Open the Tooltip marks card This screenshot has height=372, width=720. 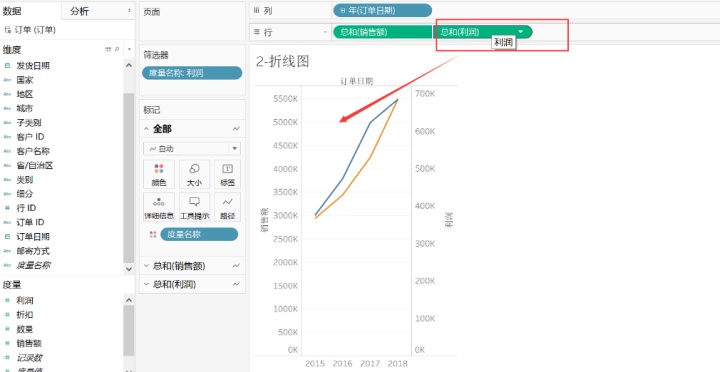194,207
